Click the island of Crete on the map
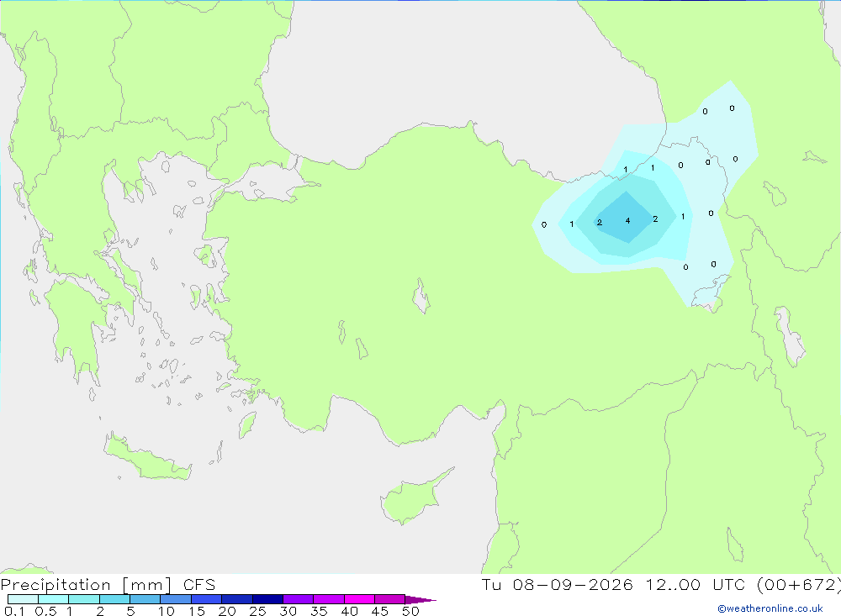841x616 pixels. click(147, 457)
